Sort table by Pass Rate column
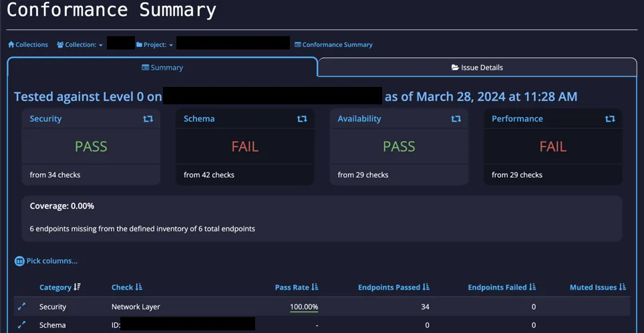 (x=297, y=288)
